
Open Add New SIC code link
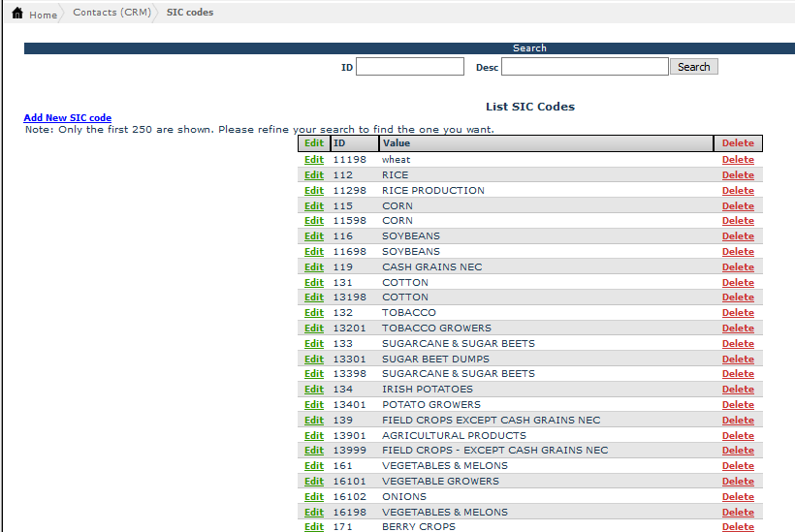tap(68, 118)
